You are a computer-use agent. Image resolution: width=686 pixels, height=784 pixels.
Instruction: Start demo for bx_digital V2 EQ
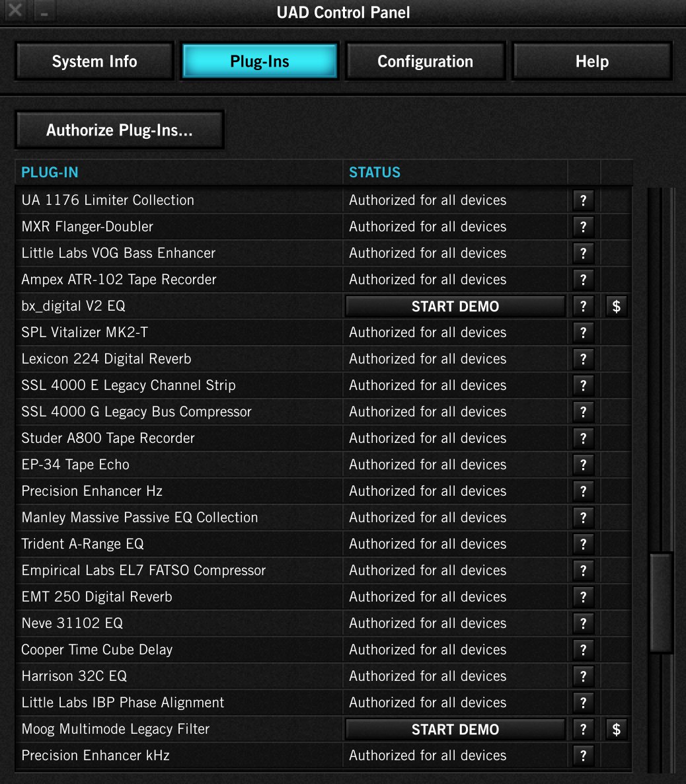click(x=455, y=307)
